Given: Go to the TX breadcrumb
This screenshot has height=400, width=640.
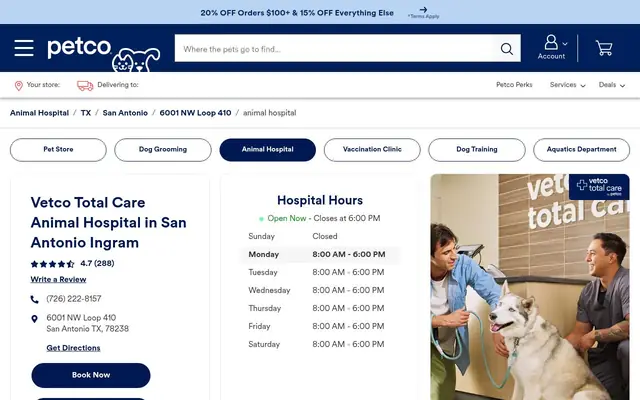Looking at the screenshot, I should click(x=86, y=113).
